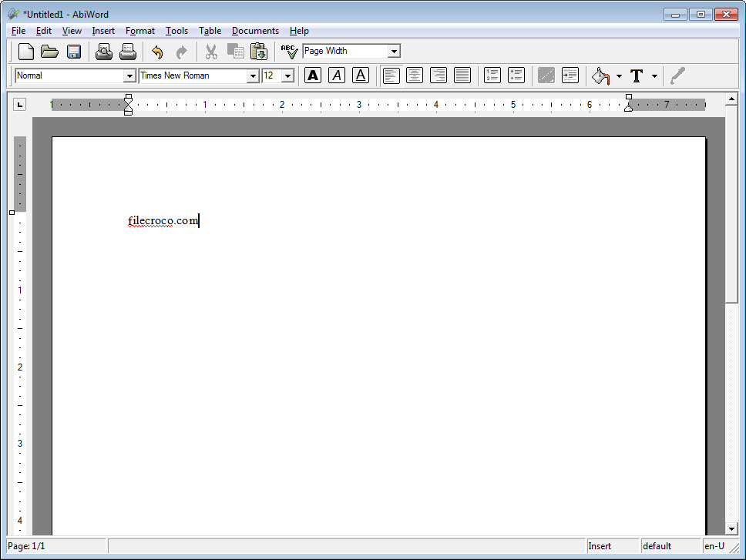Click the vertical scrollbar thumb
The image size is (746, 560).
(x=731, y=204)
